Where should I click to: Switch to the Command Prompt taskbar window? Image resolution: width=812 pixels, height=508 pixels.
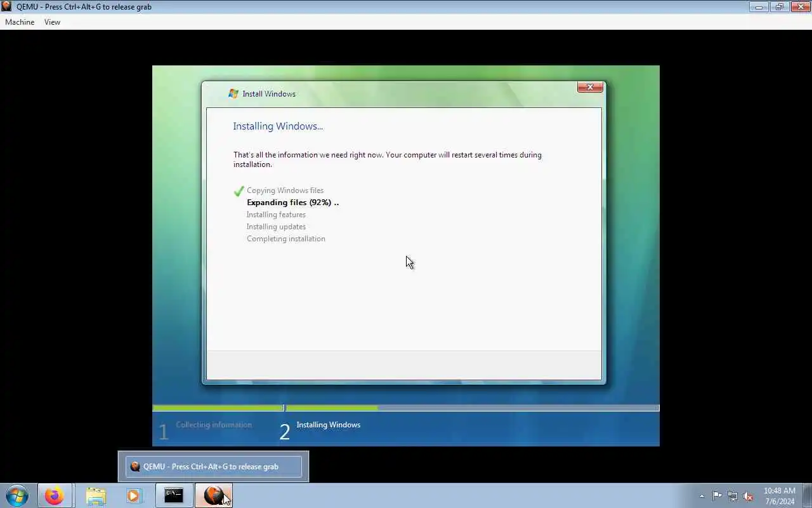[174, 495]
